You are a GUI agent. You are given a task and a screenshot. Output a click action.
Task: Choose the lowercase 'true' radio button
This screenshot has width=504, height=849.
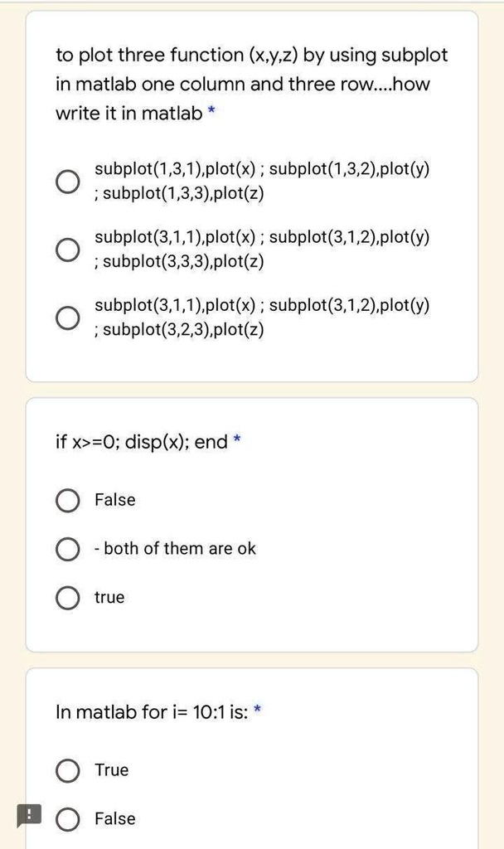68,597
